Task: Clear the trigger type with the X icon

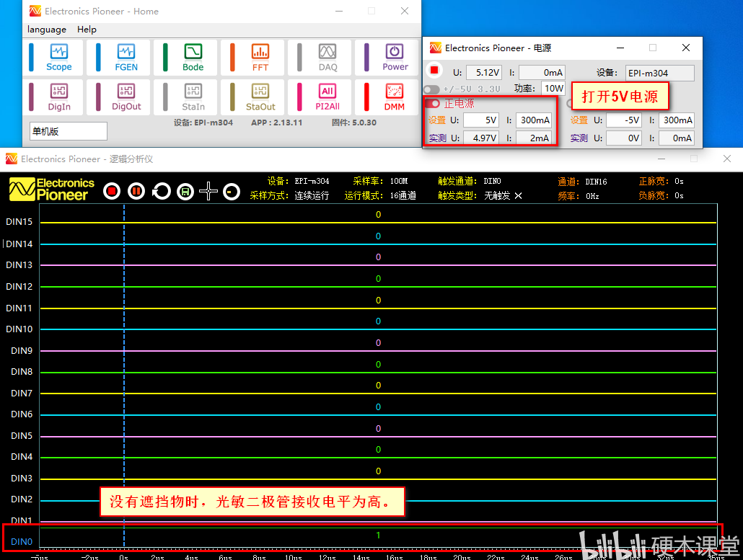Action: point(519,195)
